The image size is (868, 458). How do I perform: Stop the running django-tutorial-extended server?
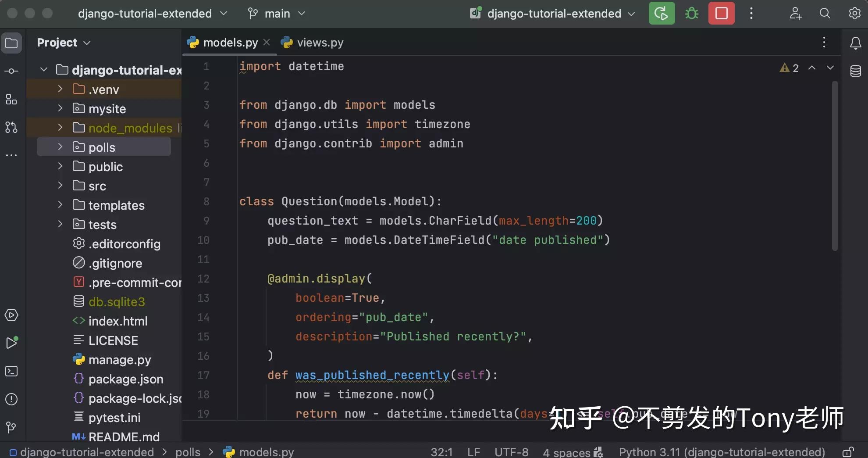(721, 13)
